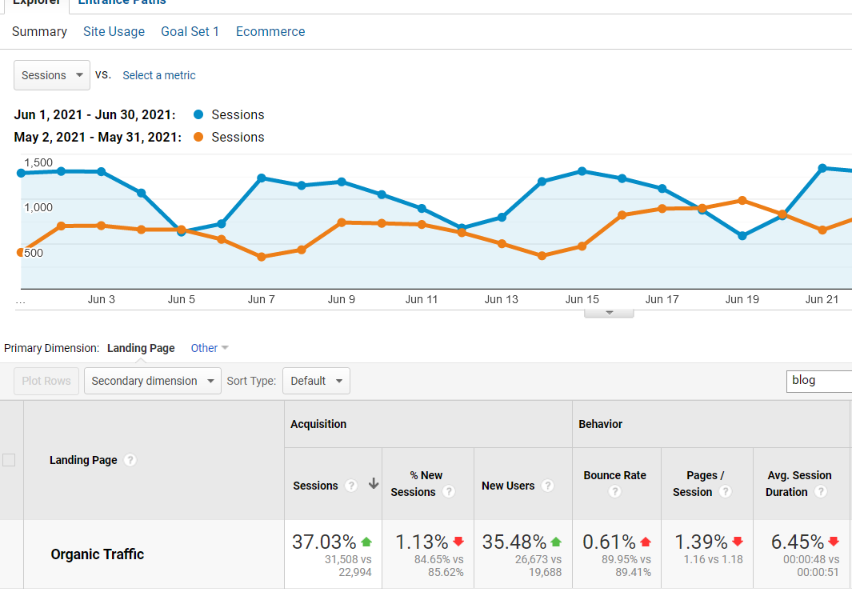852x589 pixels.
Task: Click help icon beside New Users
Action: point(547,486)
